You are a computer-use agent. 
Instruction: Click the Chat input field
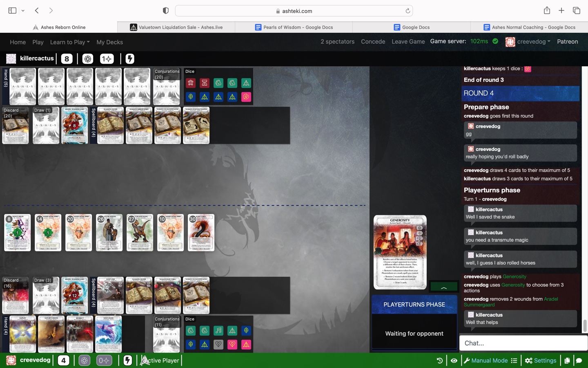523,343
